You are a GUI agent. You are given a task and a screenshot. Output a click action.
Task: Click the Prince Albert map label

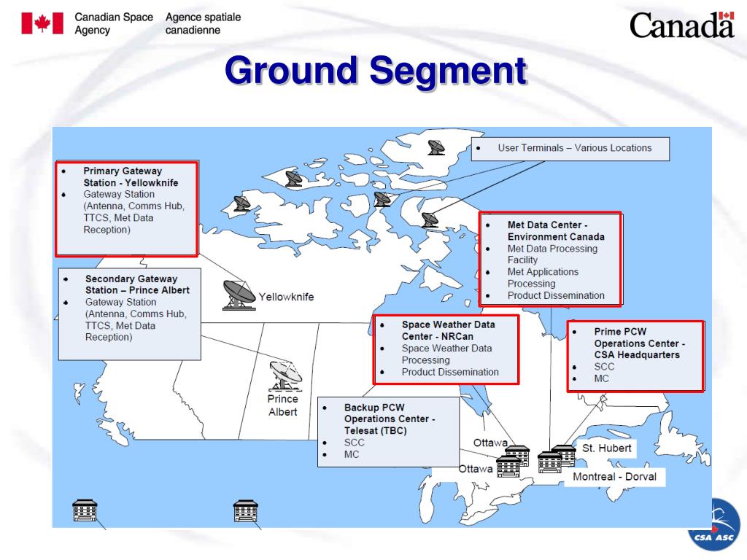tap(282, 405)
